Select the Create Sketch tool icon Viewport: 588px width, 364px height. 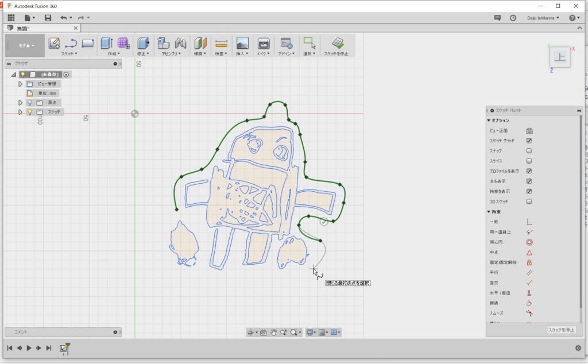click(x=54, y=43)
